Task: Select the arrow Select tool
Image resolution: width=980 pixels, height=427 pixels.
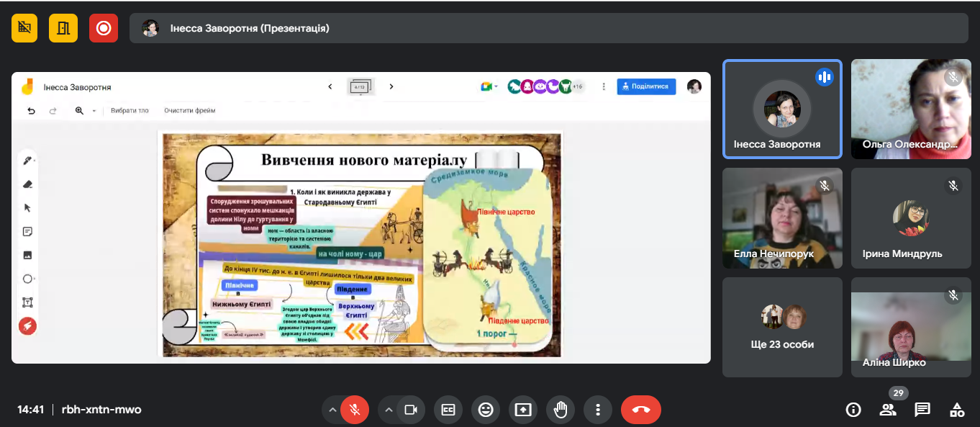Action: coord(27,207)
